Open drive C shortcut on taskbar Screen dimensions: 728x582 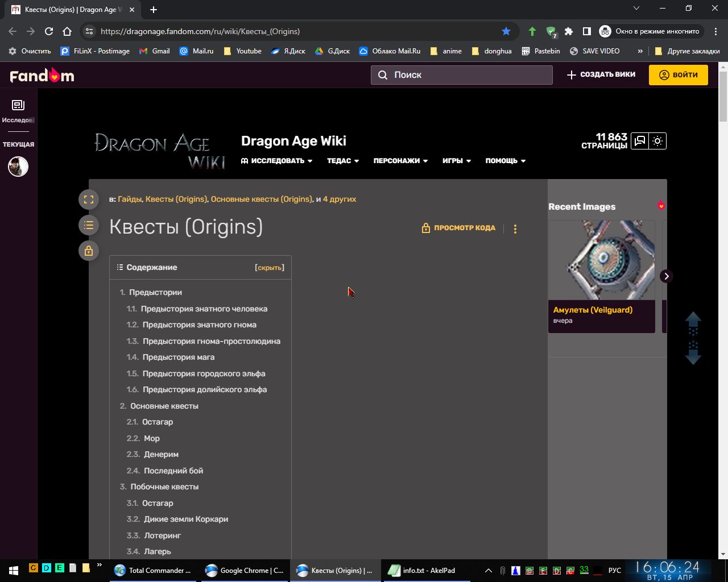tap(33, 567)
